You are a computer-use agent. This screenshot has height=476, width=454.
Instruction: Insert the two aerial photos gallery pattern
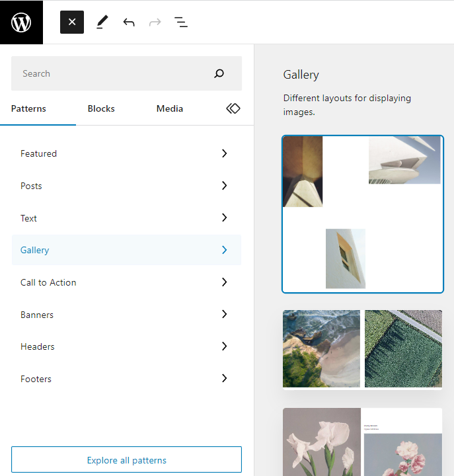pos(363,349)
